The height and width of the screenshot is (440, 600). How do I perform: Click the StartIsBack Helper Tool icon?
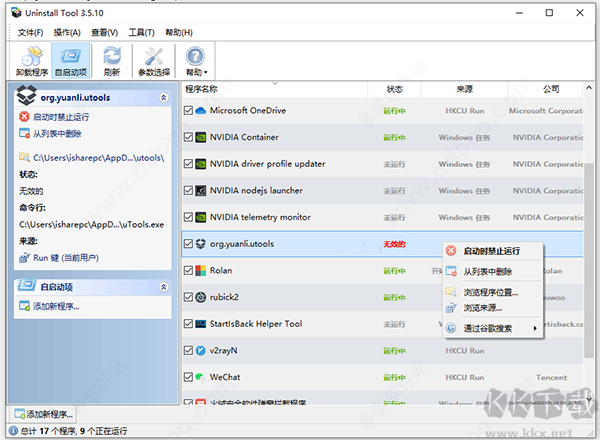tap(201, 324)
